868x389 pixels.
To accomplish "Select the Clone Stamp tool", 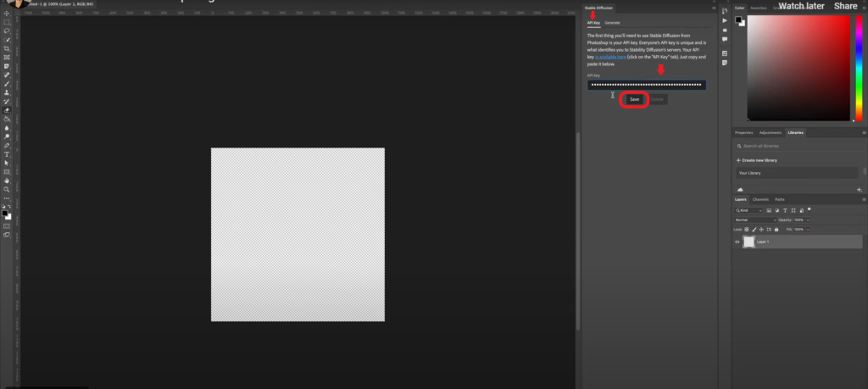I will [x=7, y=92].
